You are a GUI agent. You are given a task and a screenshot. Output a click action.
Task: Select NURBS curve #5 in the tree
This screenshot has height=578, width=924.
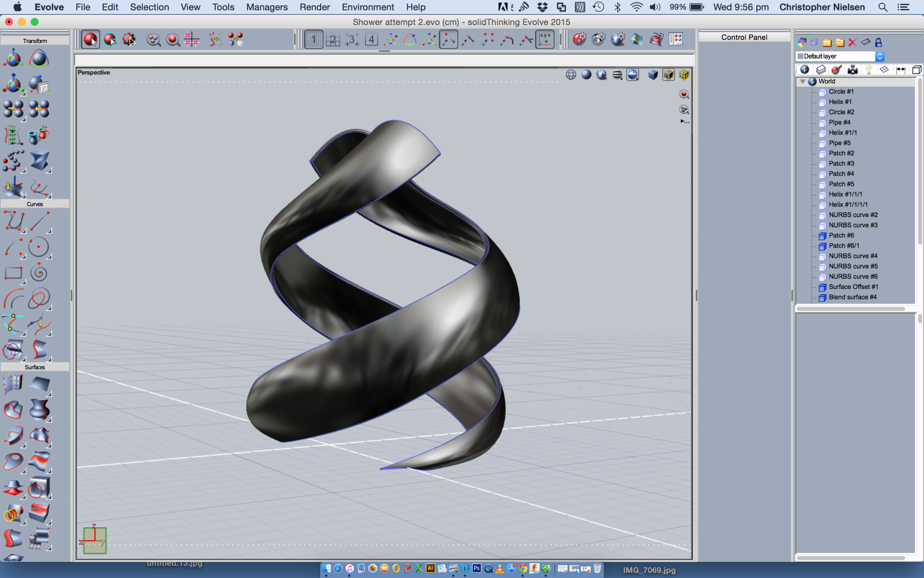click(x=853, y=266)
